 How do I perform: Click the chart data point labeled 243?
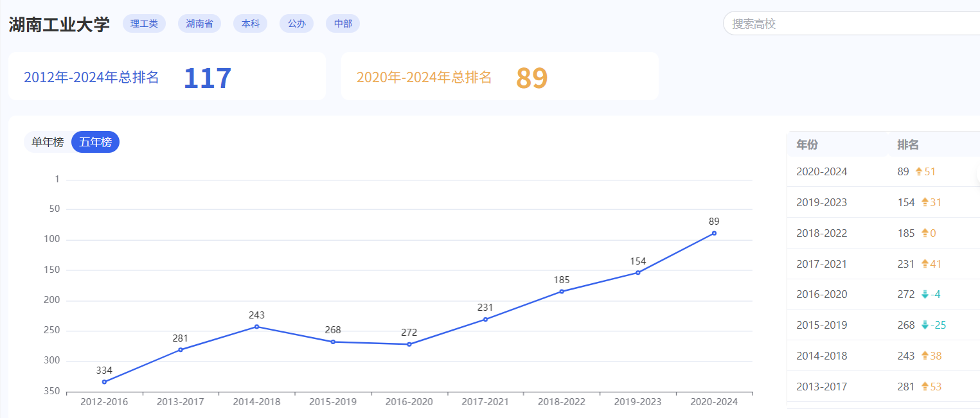[256, 327]
